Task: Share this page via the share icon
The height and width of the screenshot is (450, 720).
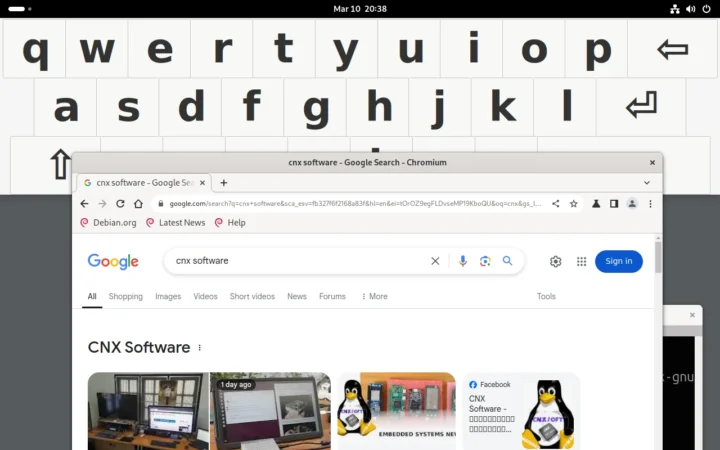Action: (x=556, y=203)
